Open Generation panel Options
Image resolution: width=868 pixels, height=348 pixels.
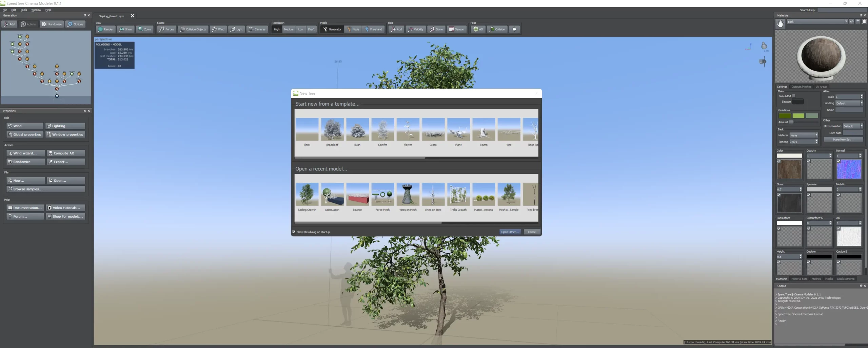[x=75, y=24]
